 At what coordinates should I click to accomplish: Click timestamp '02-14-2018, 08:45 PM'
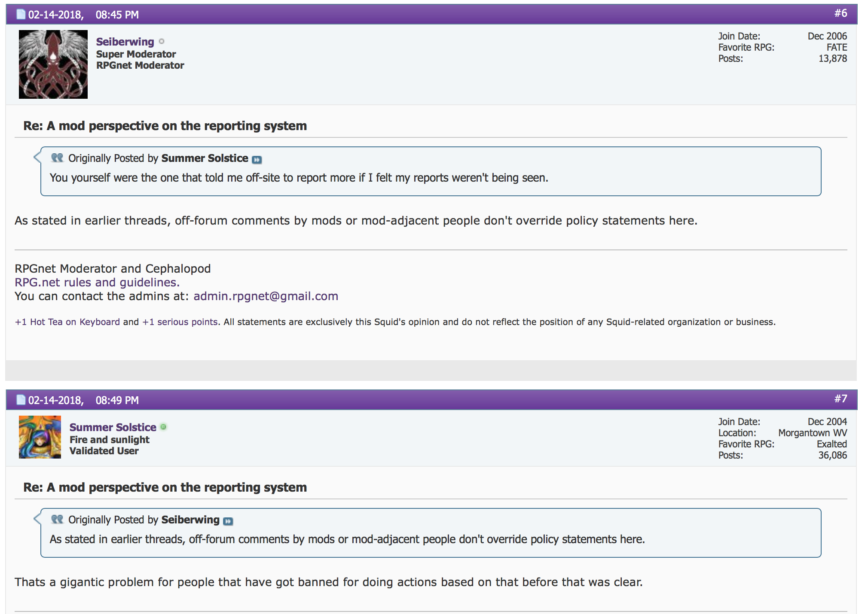[x=83, y=15]
